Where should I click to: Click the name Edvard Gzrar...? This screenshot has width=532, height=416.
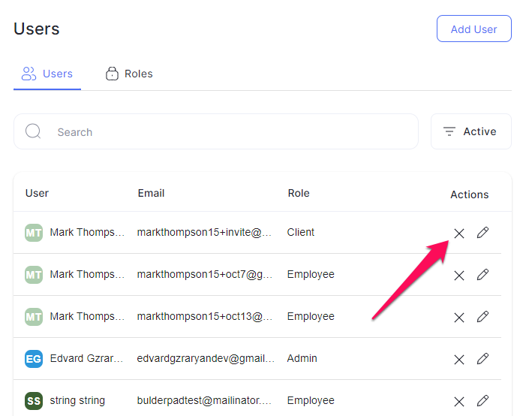86,359
